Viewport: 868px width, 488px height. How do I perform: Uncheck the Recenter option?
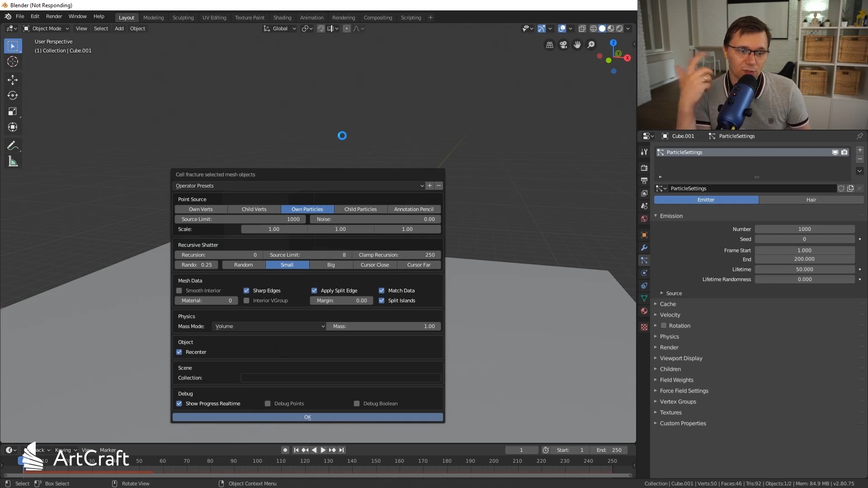point(179,352)
